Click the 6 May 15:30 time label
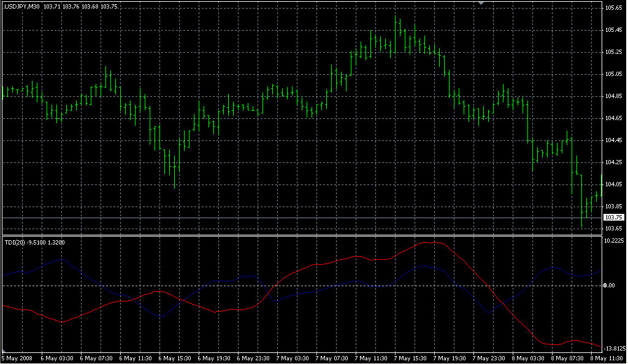The height and width of the screenshot is (364, 628). pos(177,358)
